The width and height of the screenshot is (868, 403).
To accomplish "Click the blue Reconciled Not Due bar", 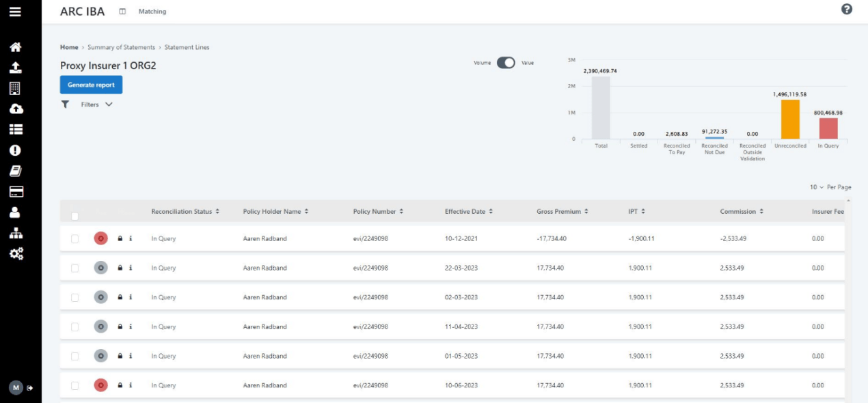I will tap(714, 138).
